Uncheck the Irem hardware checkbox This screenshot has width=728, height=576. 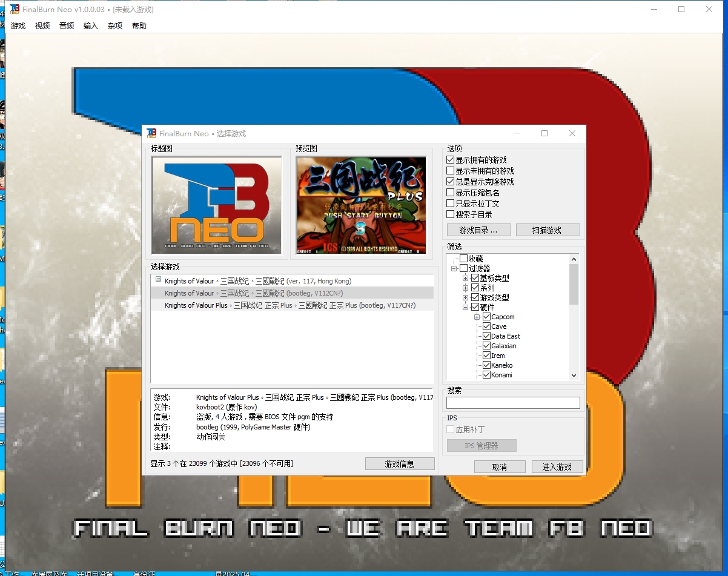(x=487, y=356)
